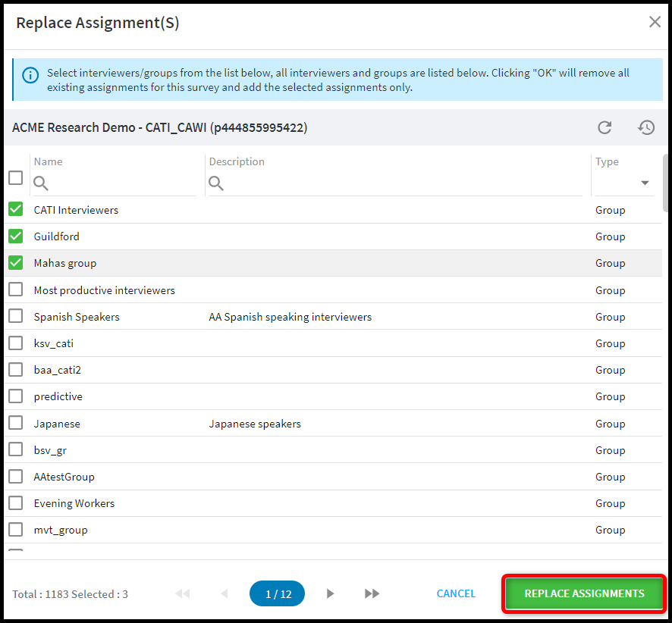Screen dimensions: 672x623
Task: Select the 'ksv_cati' row name
Action: coord(54,343)
